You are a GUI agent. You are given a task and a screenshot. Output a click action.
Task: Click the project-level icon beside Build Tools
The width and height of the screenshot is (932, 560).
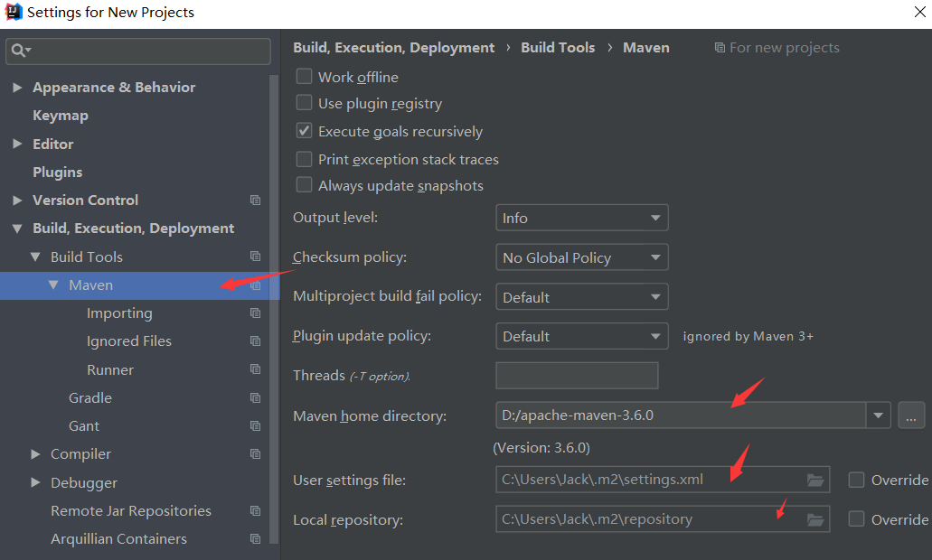click(256, 257)
